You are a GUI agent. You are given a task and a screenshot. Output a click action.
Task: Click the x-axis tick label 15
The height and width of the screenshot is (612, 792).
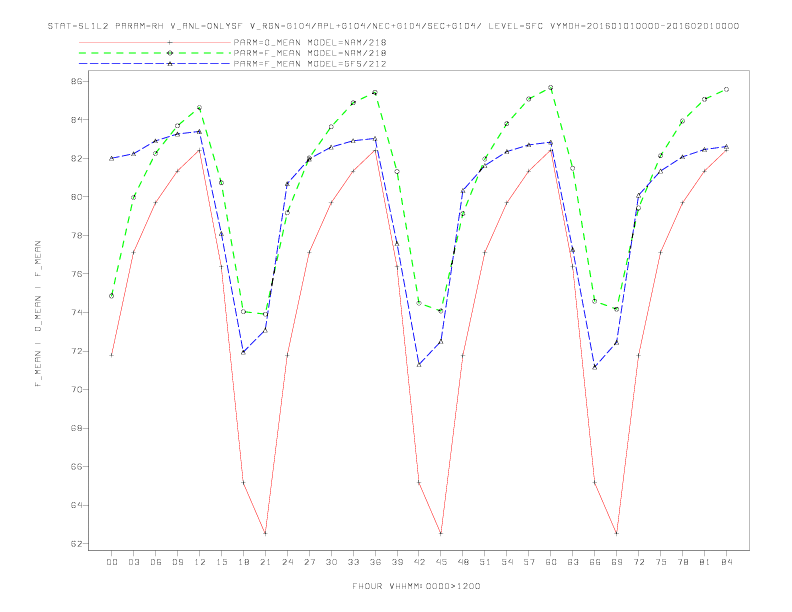pyautogui.click(x=221, y=562)
